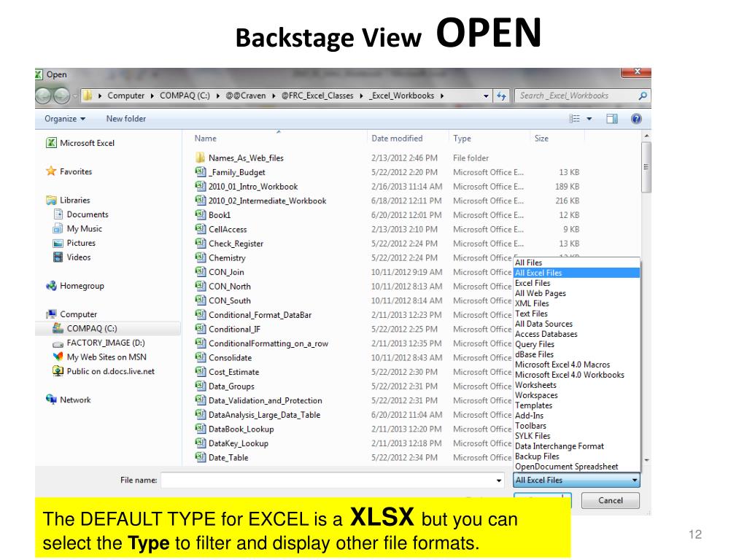Choose XML Files file type
The height and width of the screenshot is (560, 747).
pyautogui.click(x=576, y=303)
